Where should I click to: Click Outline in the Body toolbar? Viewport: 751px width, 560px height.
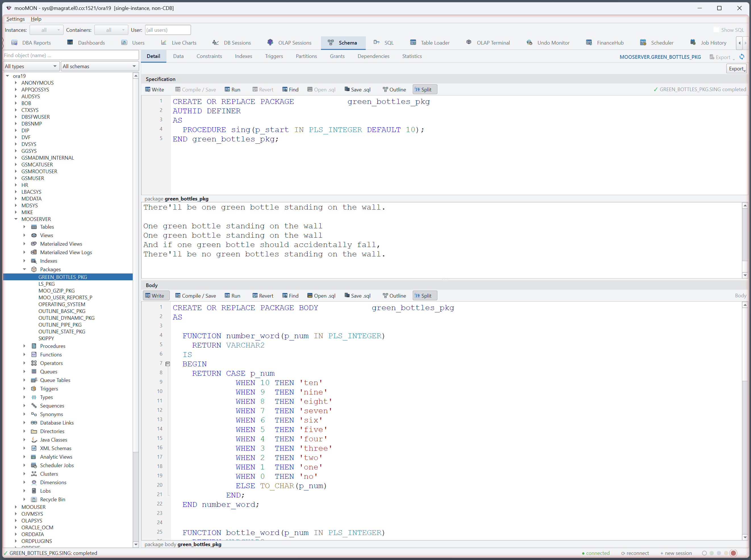click(394, 296)
